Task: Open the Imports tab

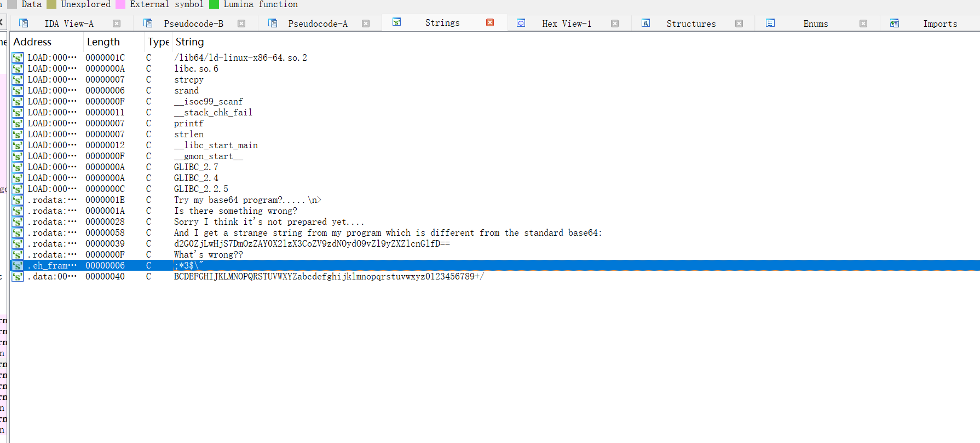Action: (940, 24)
